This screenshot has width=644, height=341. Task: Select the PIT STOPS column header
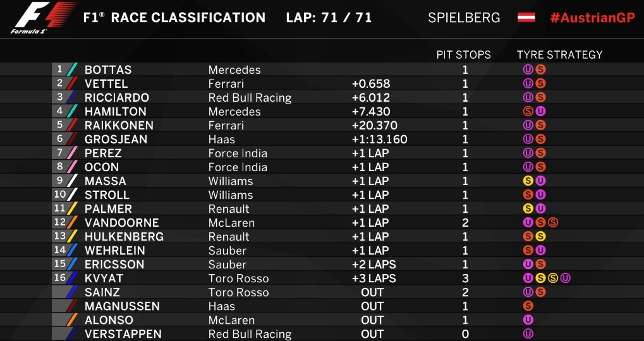tap(463, 55)
